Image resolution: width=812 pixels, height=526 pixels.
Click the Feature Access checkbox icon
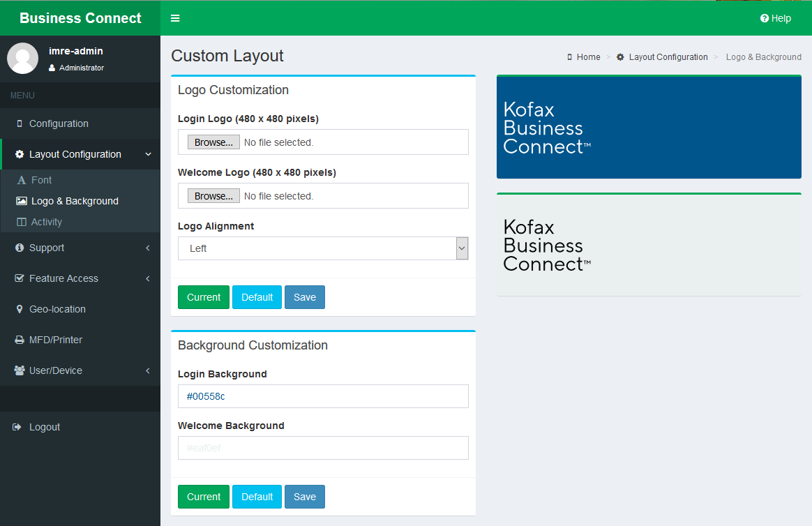(x=20, y=278)
